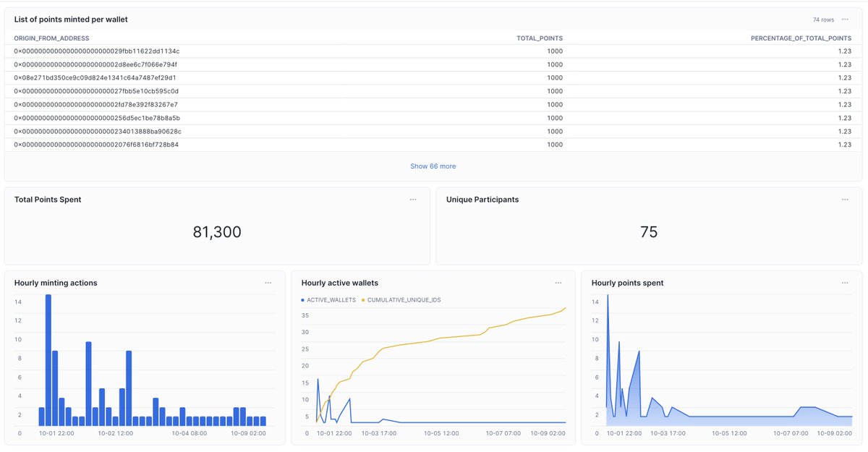Click the 35 y-axis label in Hourly active wallets
This screenshot has width=868, height=452.
click(305, 315)
